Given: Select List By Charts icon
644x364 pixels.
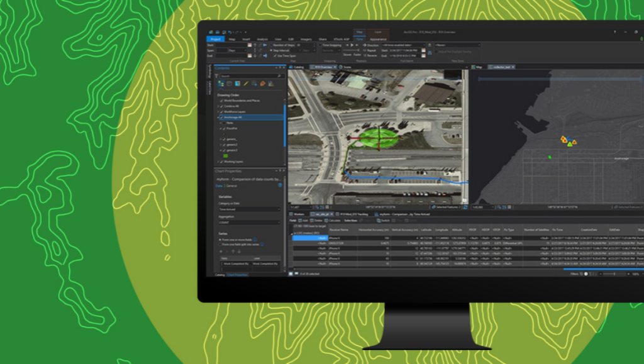Looking at the screenshot, I should point(271,84).
